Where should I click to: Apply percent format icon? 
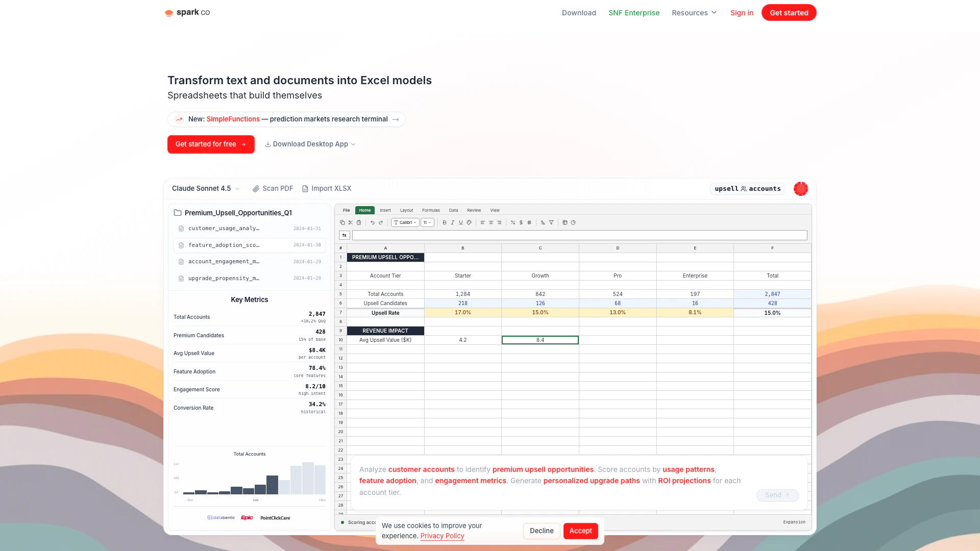pos(513,222)
